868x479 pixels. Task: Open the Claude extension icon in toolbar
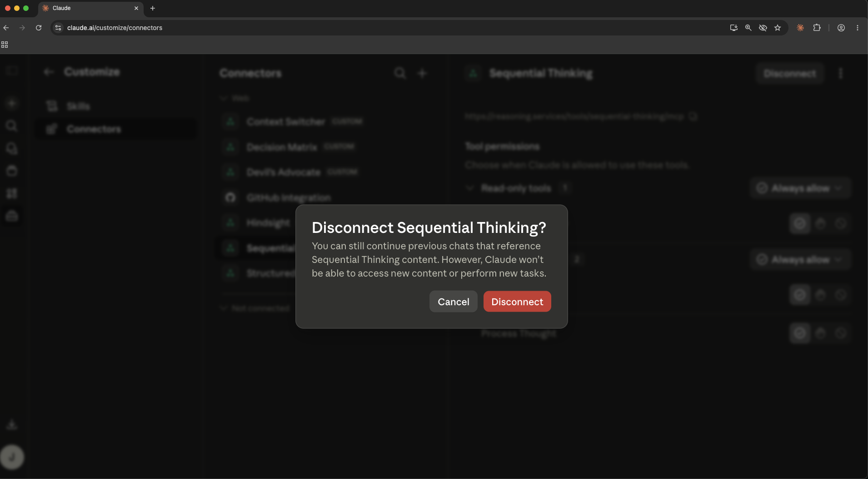[800, 28]
